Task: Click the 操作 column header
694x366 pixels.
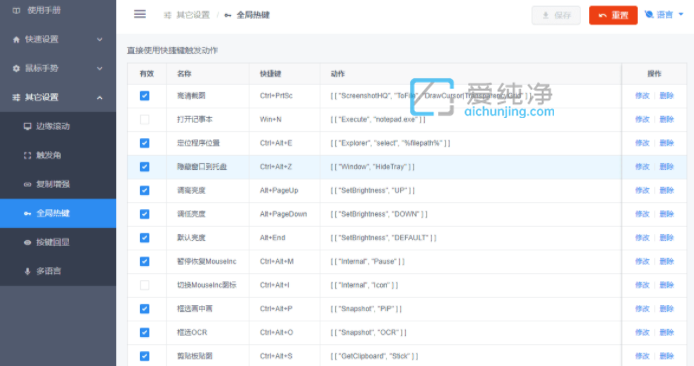Action: click(654, 74)
